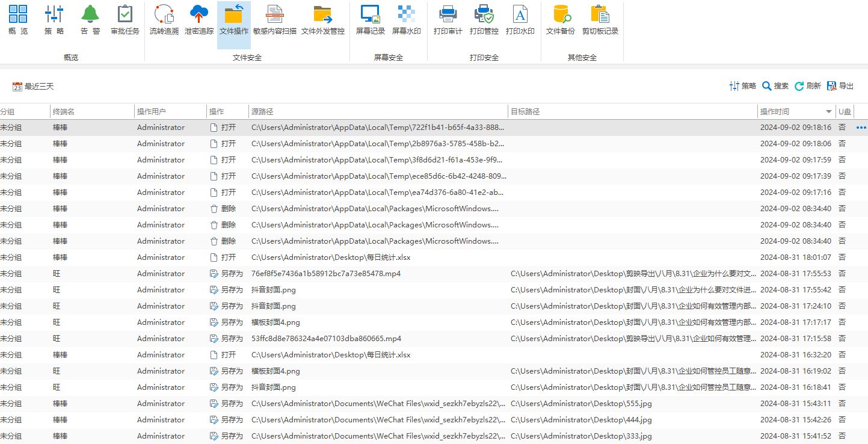Open the 策略 policy settings icon

point(54,19)
